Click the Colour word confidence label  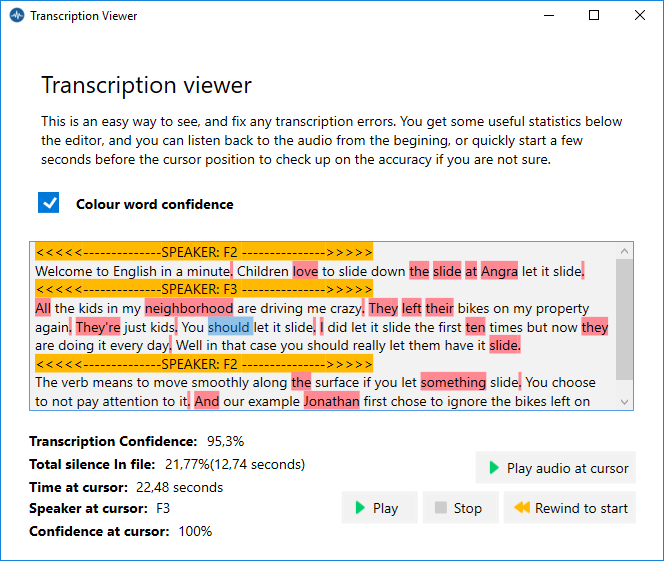155,204
